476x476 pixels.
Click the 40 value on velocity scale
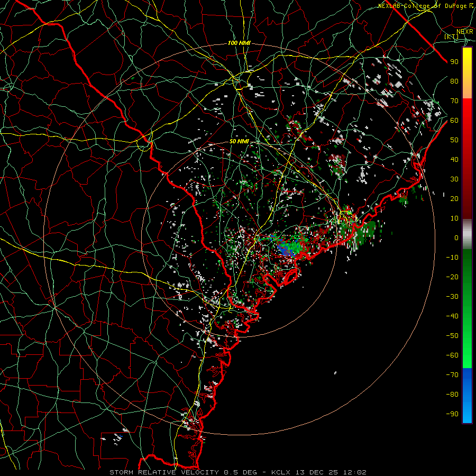click(454, 160)
